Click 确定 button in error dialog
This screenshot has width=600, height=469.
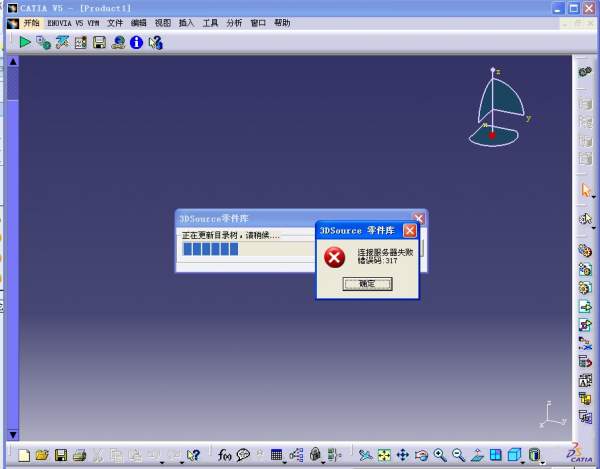(367, 284)
